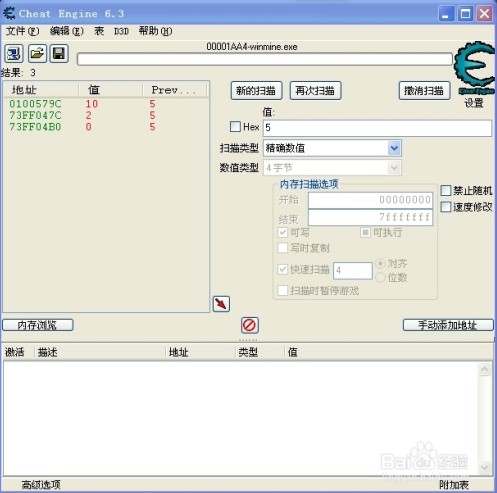This screenshot has width=497, height=493.
Task: Select result address 73FF04B0
Action: pos(35,127)
